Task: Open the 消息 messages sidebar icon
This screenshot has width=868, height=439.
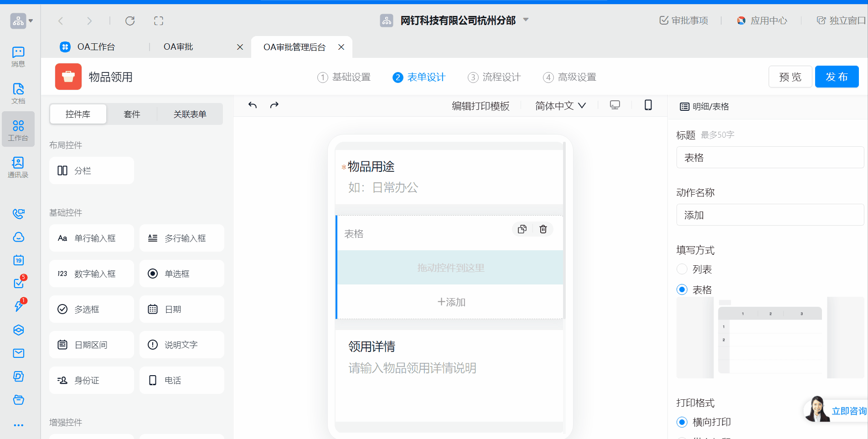Action: click(x=18, y=57)
